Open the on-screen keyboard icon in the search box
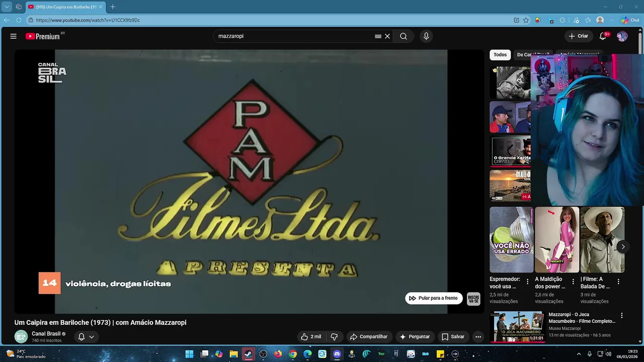Viewport: 644px width, 362px height. click(x=378, y=36)
